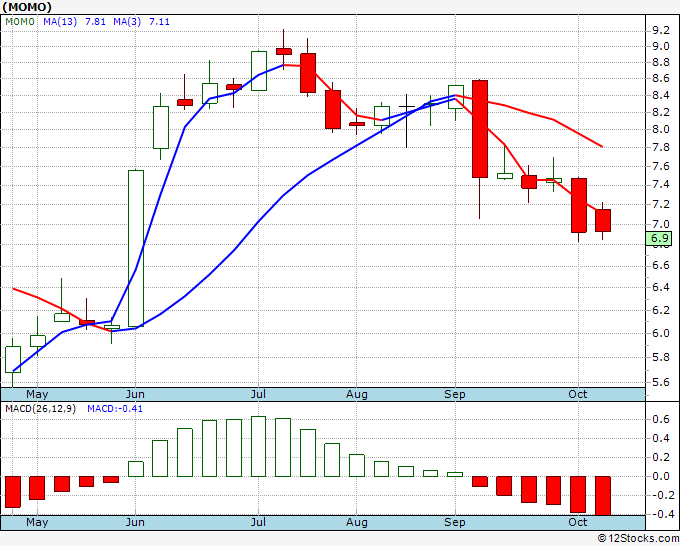Viewport: 680px width, 546px height.
Task: Select Jul on the MACD panel time axis
Action: coord(258,522)
